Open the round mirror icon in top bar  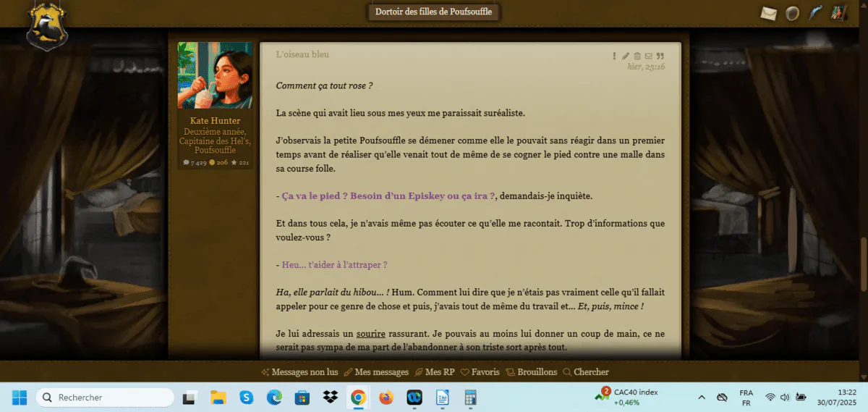point(792,13)
